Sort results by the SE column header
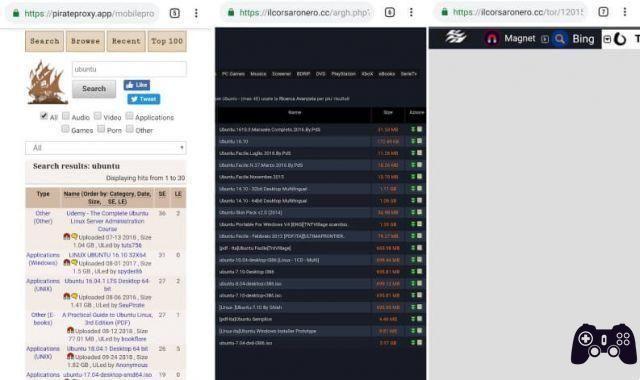Viewport: 640px width, 380px height. tap(162, 194)
